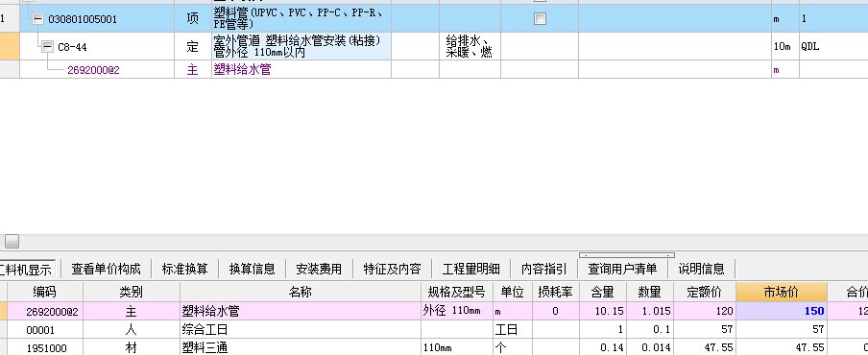Viewport: 868px width, 355px height.
Task: Switch to the 内容指引 tab
Action: click(x=543, y=270)
